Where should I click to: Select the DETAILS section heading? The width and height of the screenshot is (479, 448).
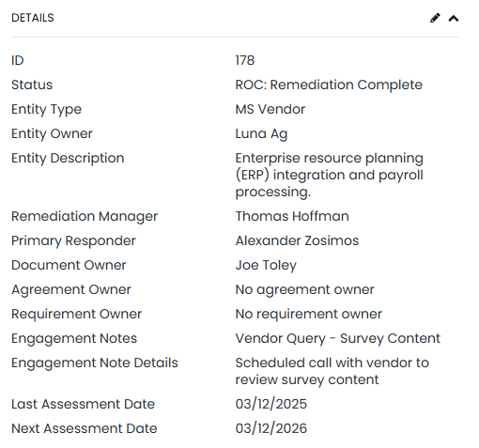coord(33,18)
